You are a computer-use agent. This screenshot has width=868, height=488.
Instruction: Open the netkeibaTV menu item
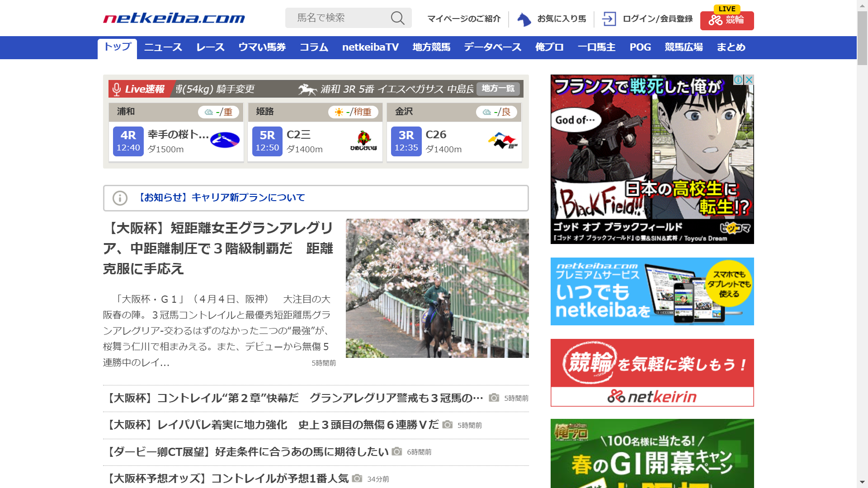(370, 47)
